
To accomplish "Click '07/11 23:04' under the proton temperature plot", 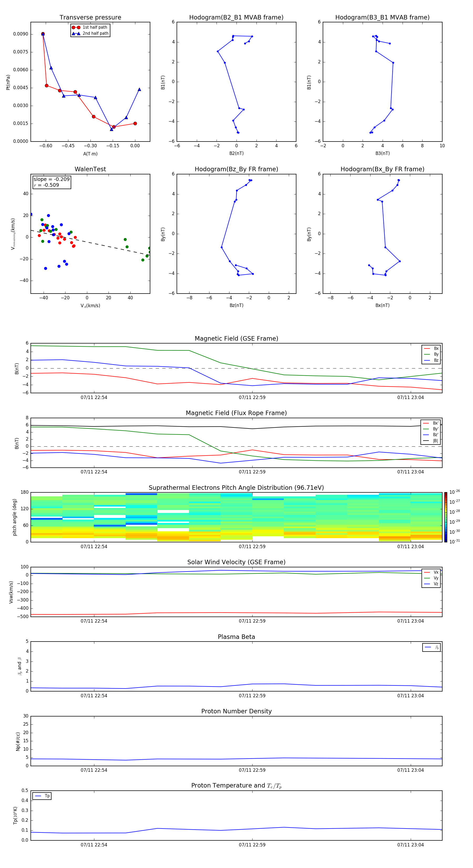I will (x=410, y=845).
